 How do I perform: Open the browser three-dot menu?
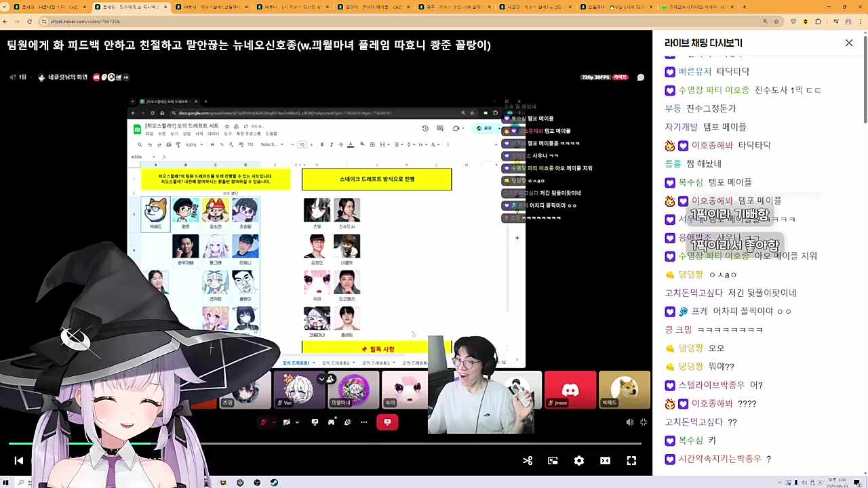[860, 21]
